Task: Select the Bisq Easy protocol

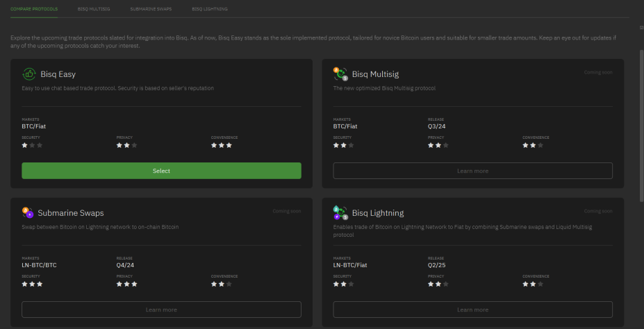Action: (x=161, y=171)
